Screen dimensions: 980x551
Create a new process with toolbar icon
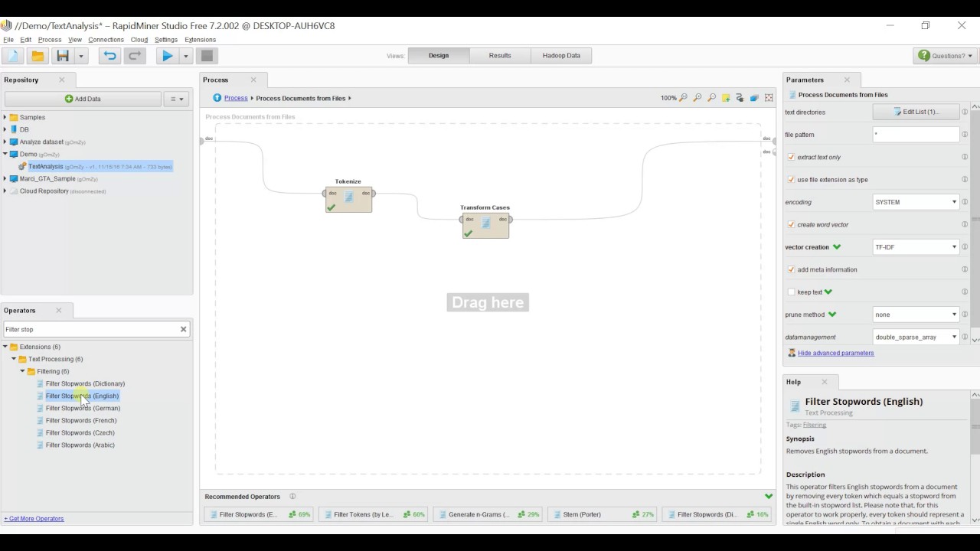pos(13,56)
